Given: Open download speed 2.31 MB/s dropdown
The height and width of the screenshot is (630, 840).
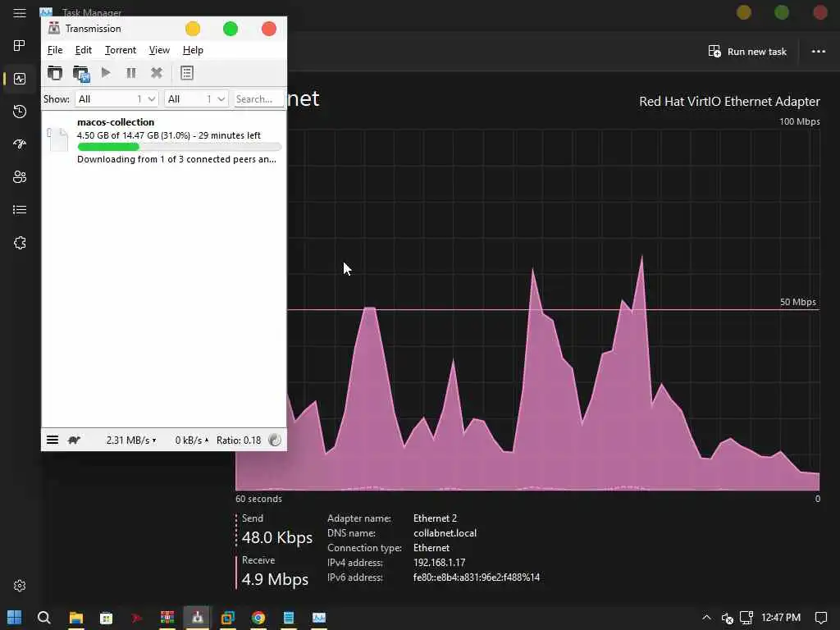Looking at the screenshot, I should click(130, 441).
